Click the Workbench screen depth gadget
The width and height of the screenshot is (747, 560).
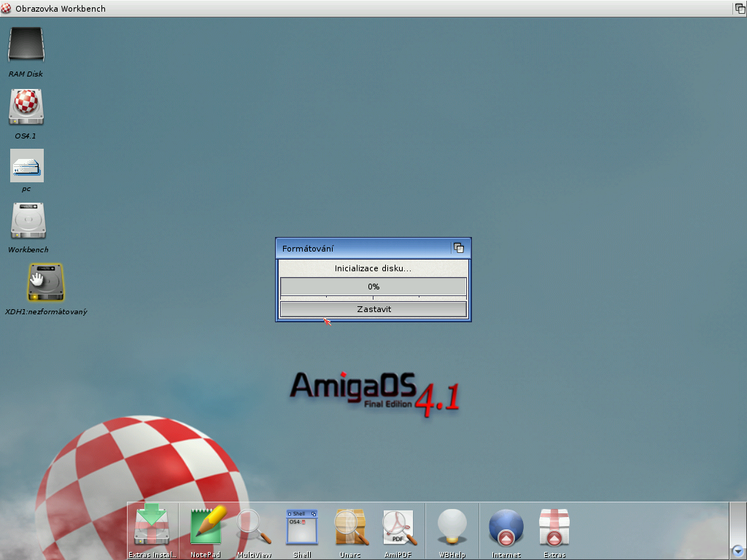coord(740,9)
